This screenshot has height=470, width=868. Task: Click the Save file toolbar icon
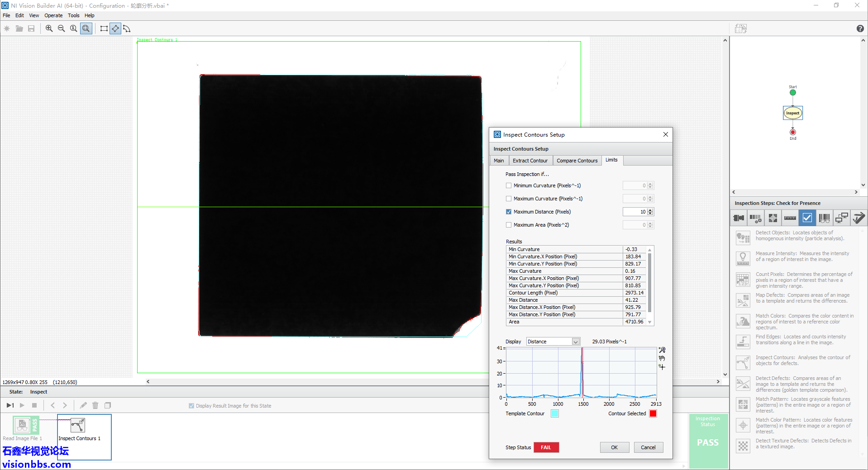(x=31, y=28)
